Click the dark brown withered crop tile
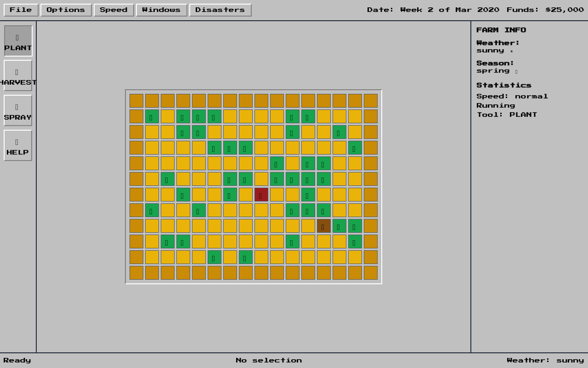The image size is (588, 368). pyautogui.click(x=324, y=226)
